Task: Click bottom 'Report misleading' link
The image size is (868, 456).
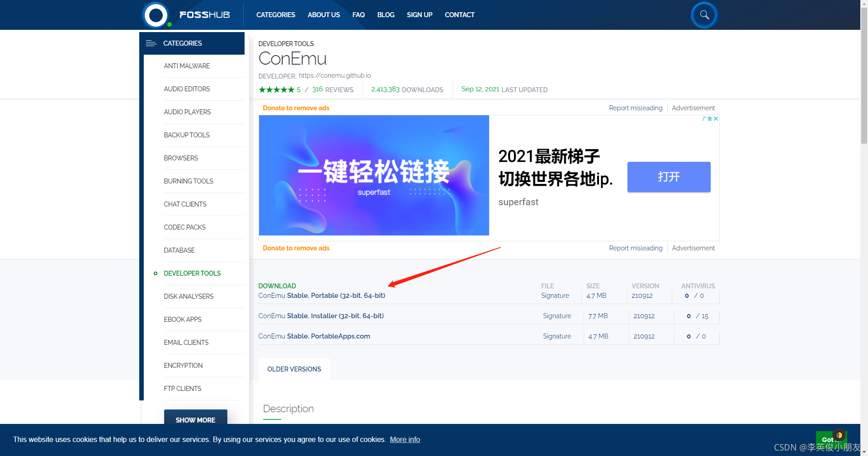Action: (x=636, y=248)
